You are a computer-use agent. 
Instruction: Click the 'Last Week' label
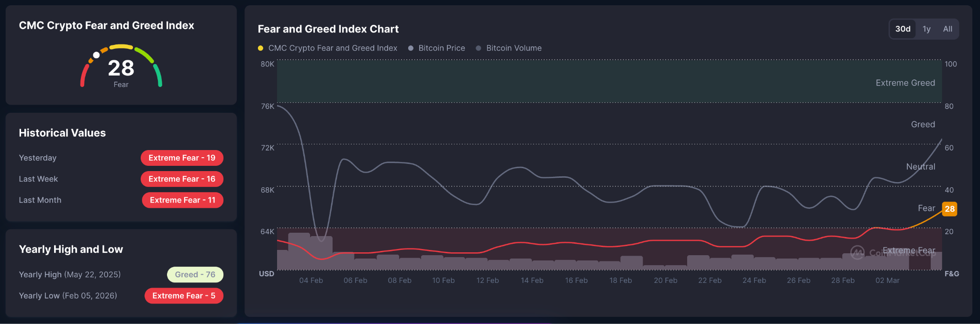[x=38, y=179]
